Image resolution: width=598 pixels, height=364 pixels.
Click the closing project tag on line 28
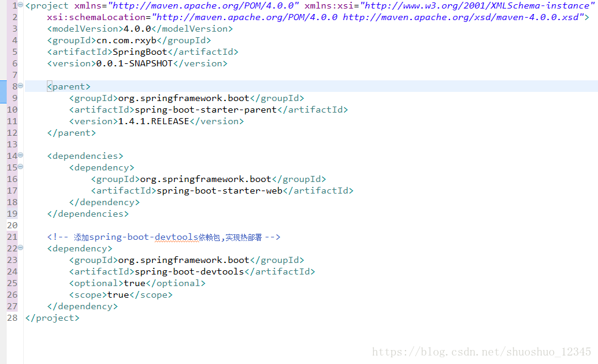pos(52,318)
